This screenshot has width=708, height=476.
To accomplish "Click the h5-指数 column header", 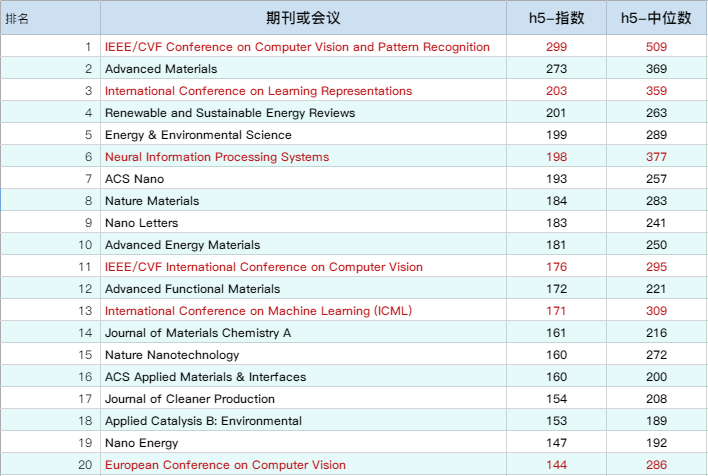I will [x=556, y=18].
